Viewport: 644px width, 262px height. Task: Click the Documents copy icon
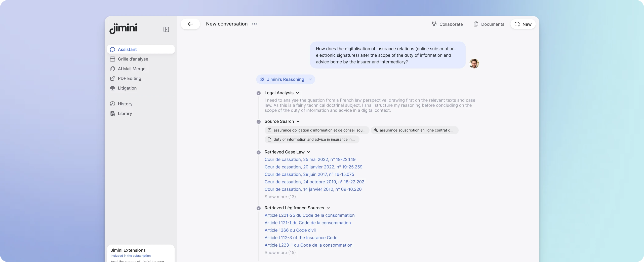[476, 24]
